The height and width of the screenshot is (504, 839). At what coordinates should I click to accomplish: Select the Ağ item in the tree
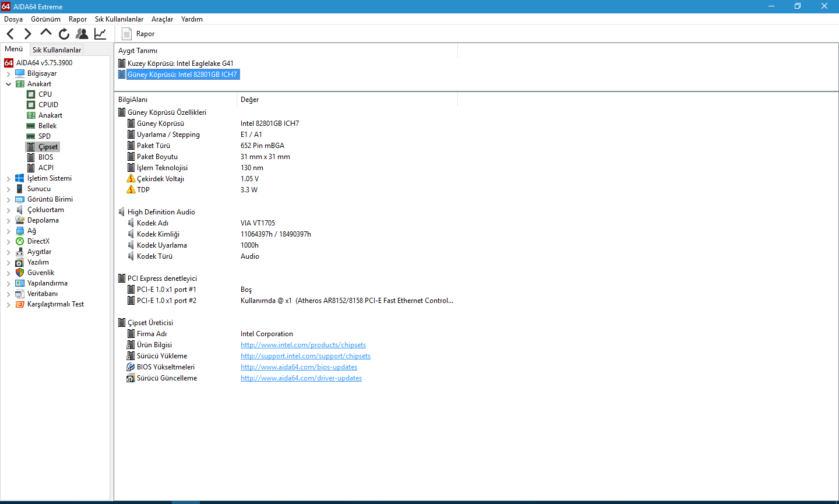[x=31, y=231]
